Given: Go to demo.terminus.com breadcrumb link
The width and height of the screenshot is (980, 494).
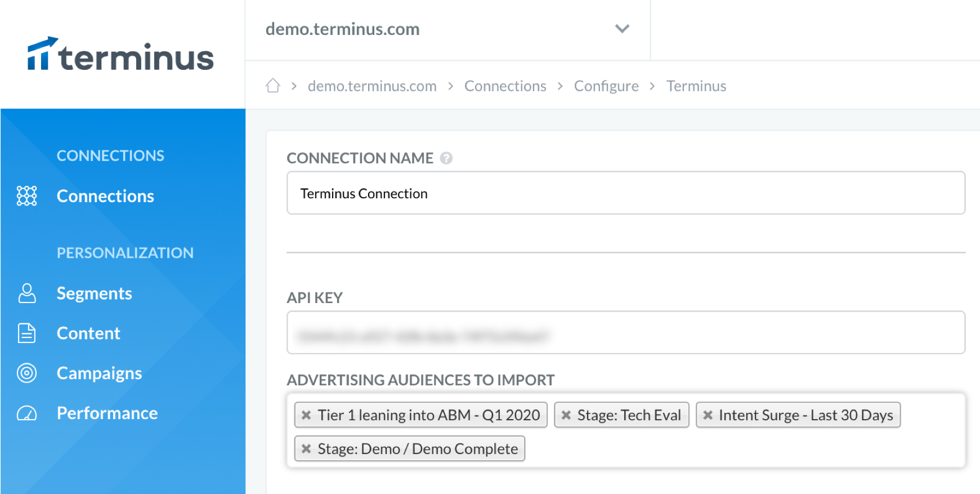Looking at the screenshot, I should (372, 86).
